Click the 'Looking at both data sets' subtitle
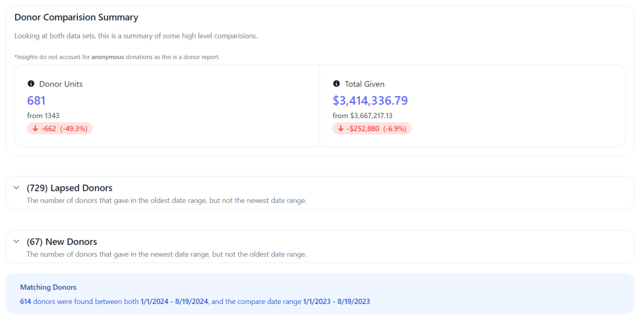Screen dimensions: 644x326 click(136, 36)
